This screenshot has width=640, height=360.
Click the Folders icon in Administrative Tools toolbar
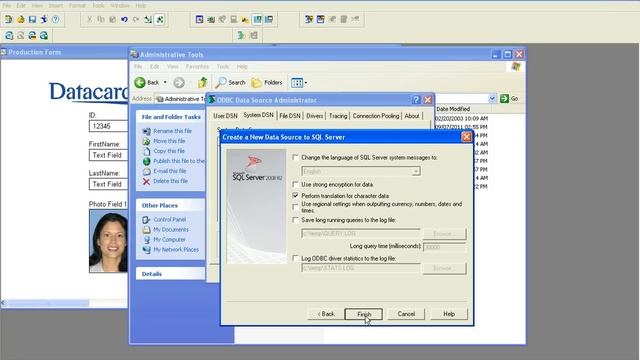(x=256, y=83)
